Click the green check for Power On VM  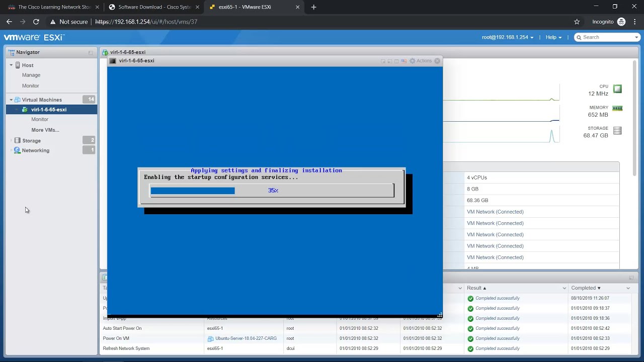click(x=470, y=338)
